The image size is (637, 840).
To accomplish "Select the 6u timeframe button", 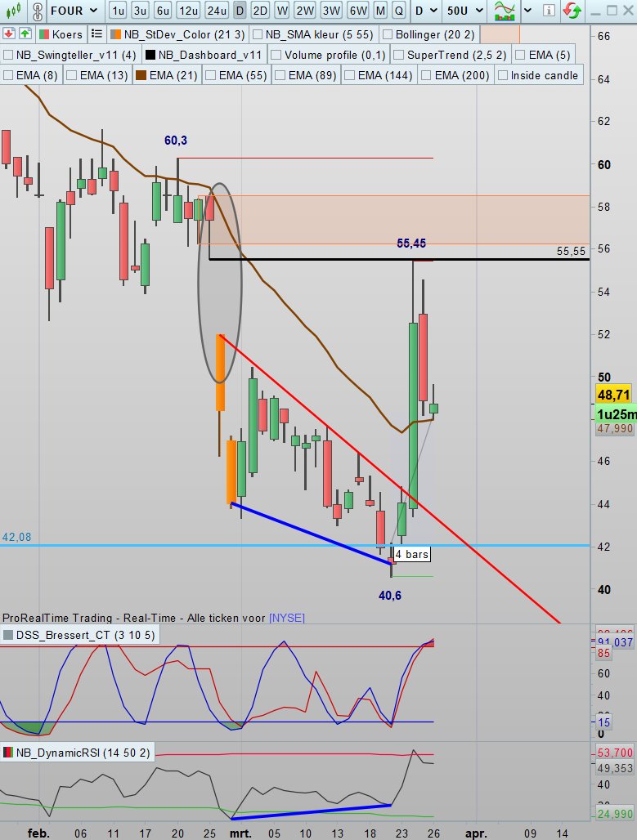I will (x=163, y=11).
